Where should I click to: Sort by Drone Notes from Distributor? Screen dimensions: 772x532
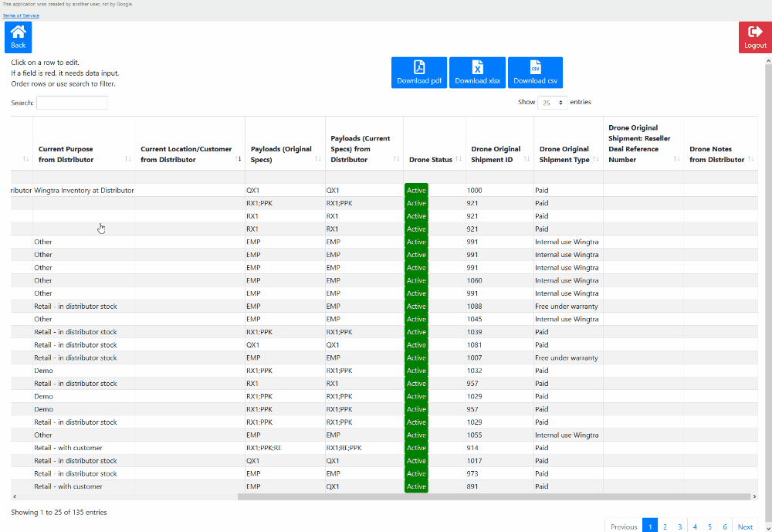coord(720,154)
